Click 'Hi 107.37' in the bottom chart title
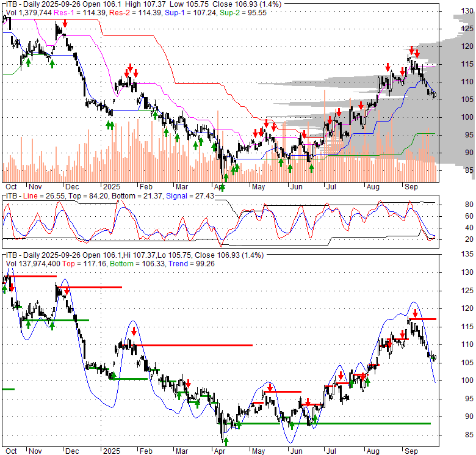 coord(141,255)
